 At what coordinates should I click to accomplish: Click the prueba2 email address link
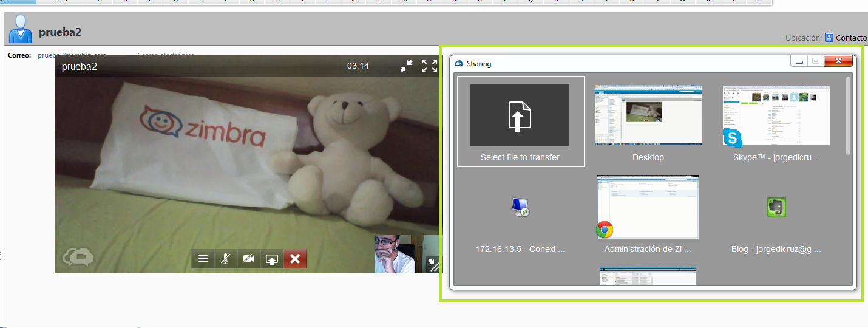(x=72, y=55)
